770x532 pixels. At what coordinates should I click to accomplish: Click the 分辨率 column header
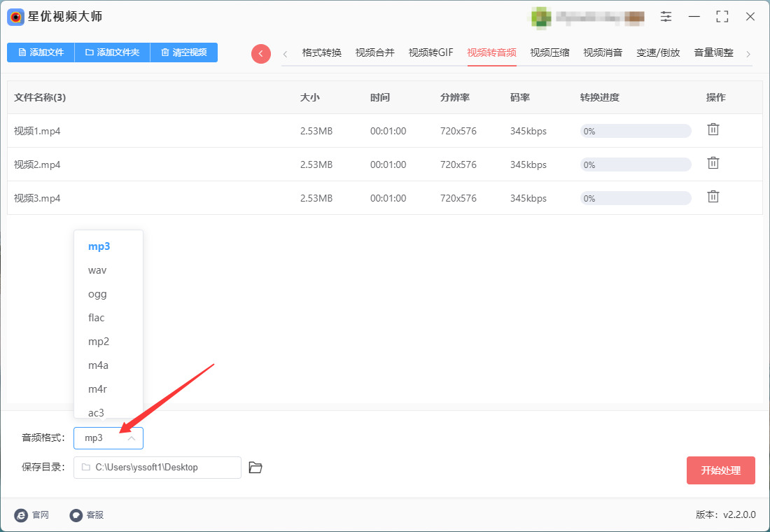click(455, 97)
